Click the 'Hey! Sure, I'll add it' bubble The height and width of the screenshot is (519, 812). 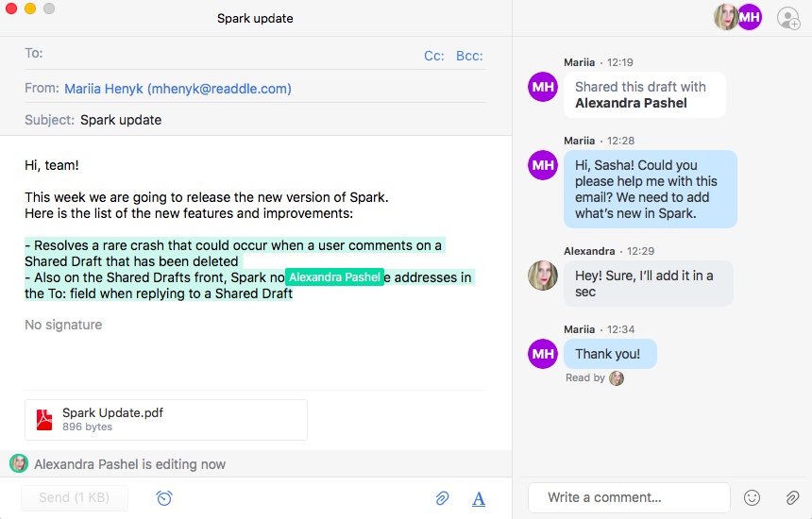coord(649,283)
